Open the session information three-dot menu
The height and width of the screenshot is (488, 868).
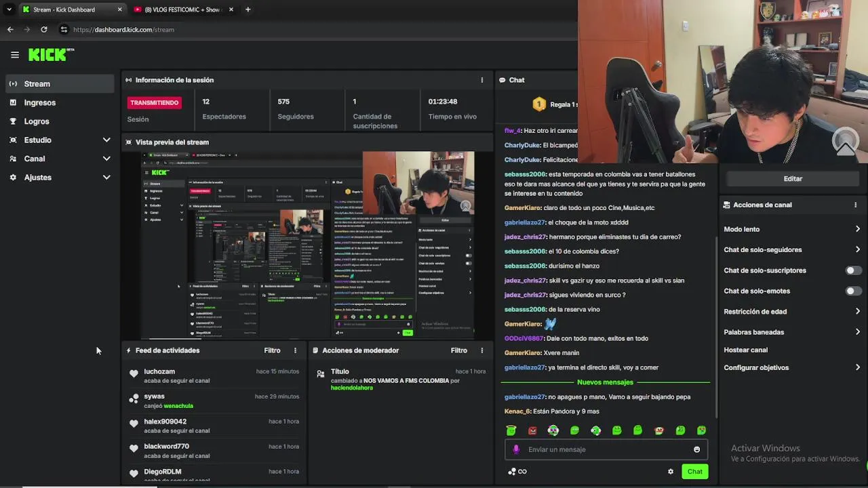pos(482,80)
